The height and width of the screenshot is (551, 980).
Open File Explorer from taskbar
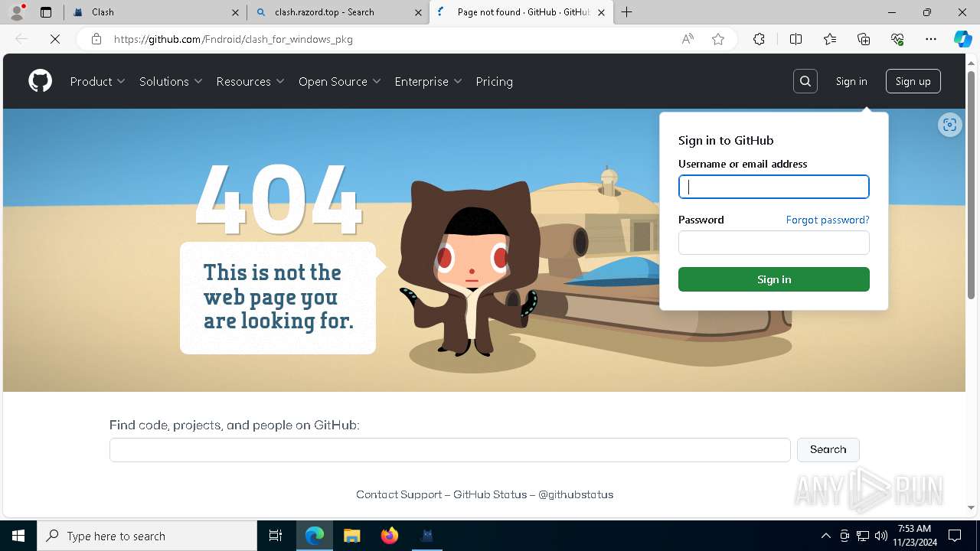(x=352, y=536)
